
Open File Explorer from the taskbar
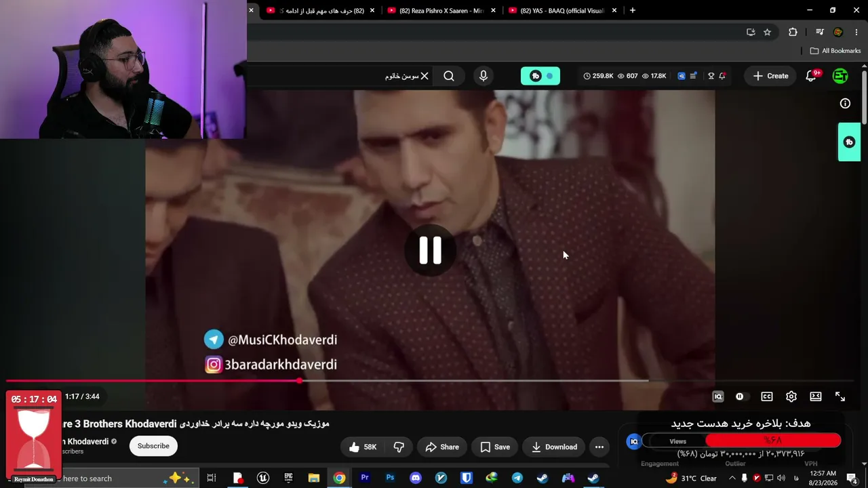coord(314,479)
